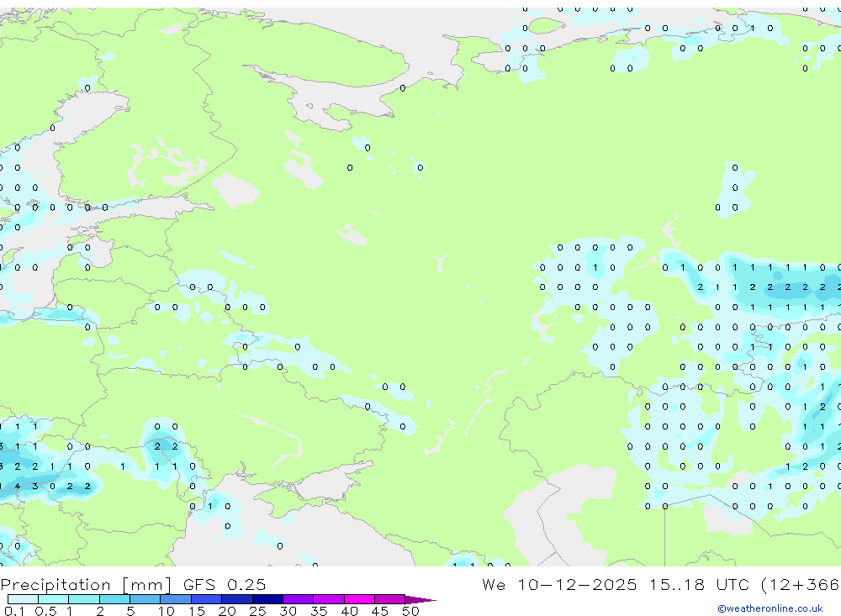Click the map precipitation value '4'
This screenshot has height=616, width=841.
point(18,487)
